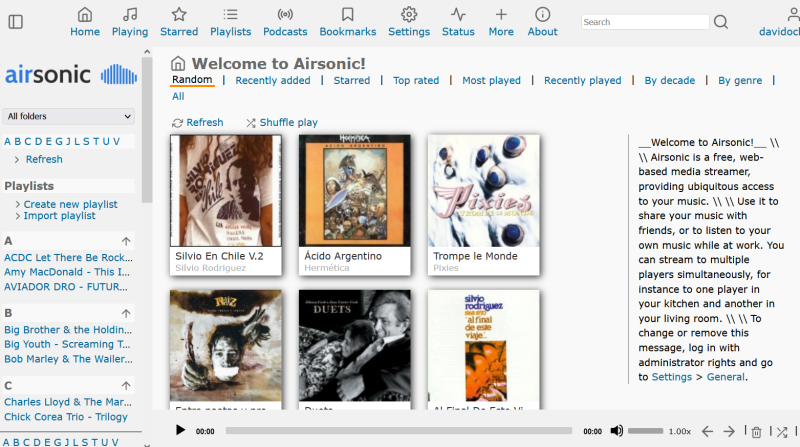Open the user profile icon
Viewport: 800px width, 447px height.
tap(792, 14)
